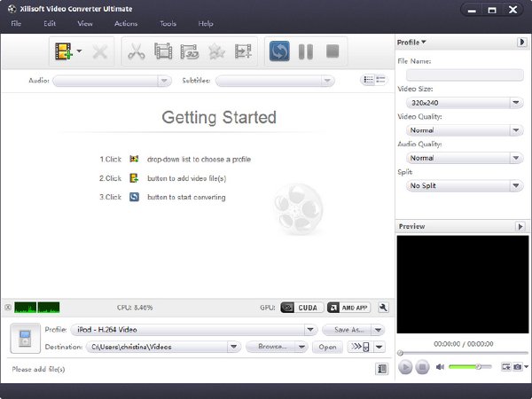Viewport: 532px width, 399px height.
Task: Select the Clip scissors tool
Action: [x=136, y=51]
